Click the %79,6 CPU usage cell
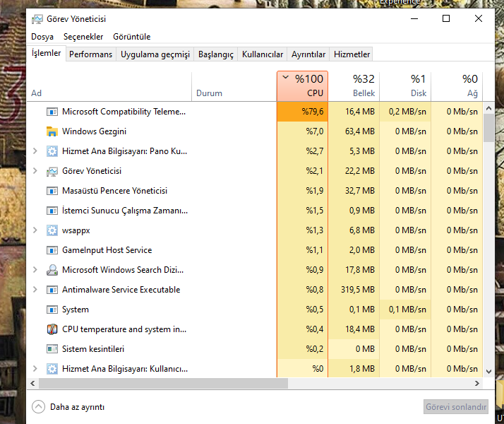504x424 pixels. tap(302, 112)
